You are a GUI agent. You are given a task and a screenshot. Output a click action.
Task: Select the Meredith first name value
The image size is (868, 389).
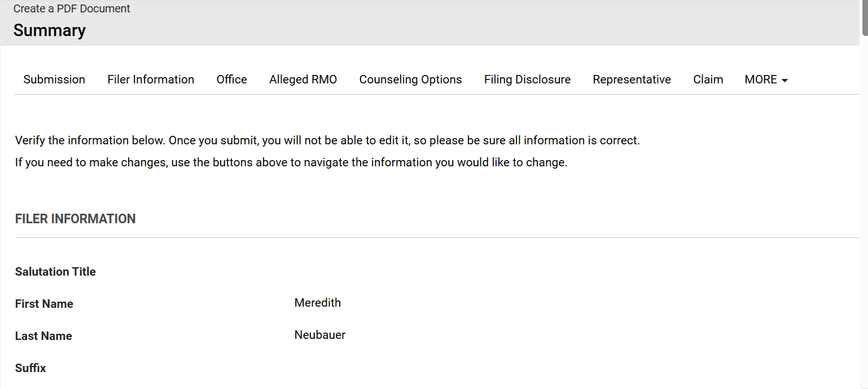[x=317, y=303]
